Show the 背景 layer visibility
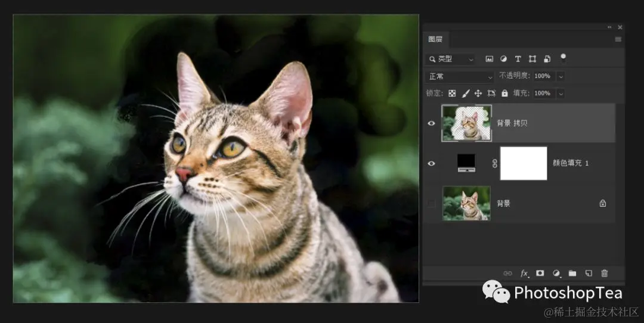The image size is (644, 323). [x=431, y=204]
